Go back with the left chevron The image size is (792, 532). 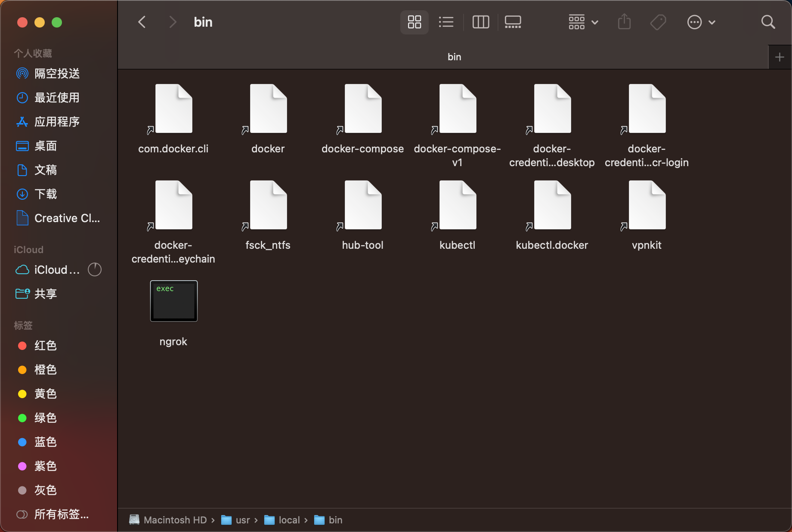pos(142,22)
